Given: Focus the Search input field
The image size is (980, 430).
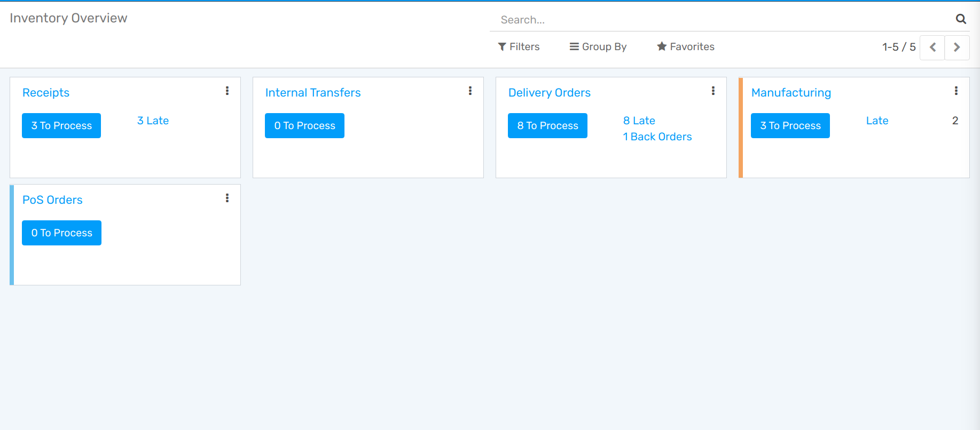Looking at the screenshot, I should tap(721, 20).
